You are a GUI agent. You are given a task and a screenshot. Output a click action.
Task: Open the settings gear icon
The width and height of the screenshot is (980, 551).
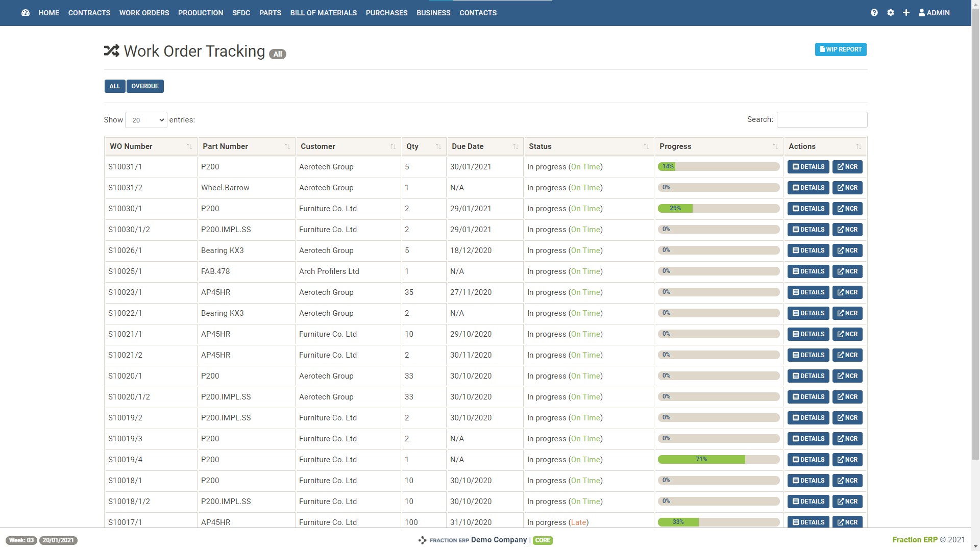[x=891, y=13]
